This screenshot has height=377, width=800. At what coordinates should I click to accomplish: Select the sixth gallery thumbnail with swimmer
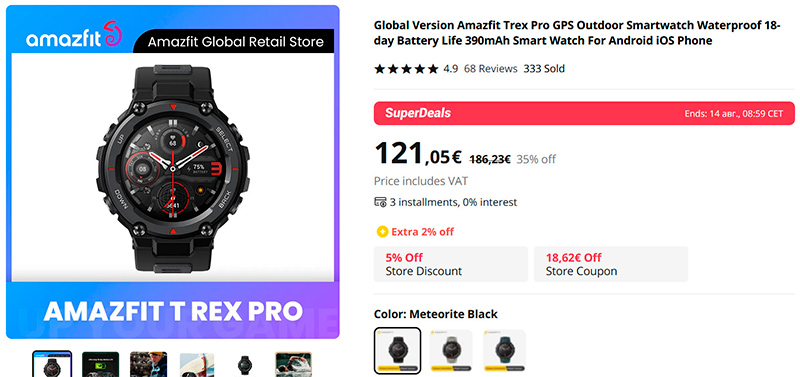point(293,364)
